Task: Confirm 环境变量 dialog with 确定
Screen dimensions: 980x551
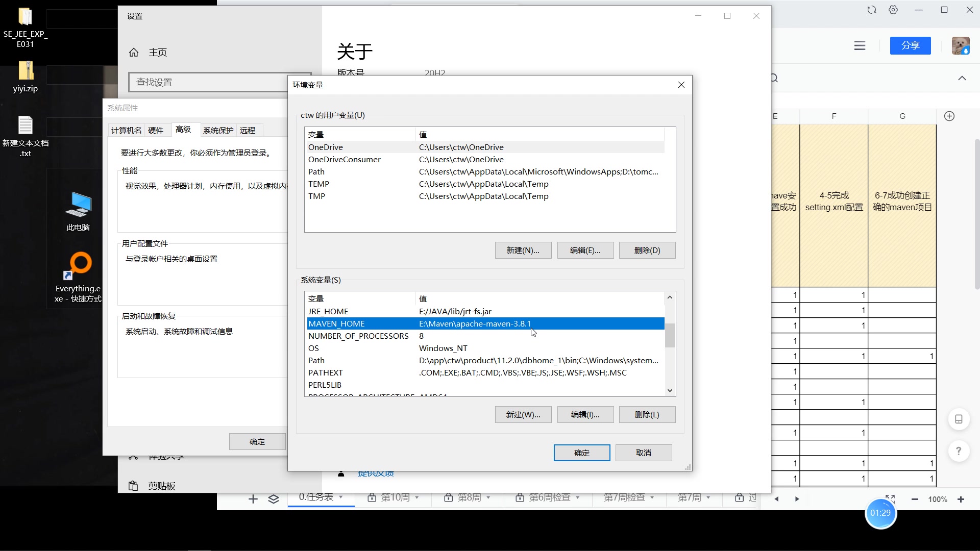Action: [x=582, y=453]
